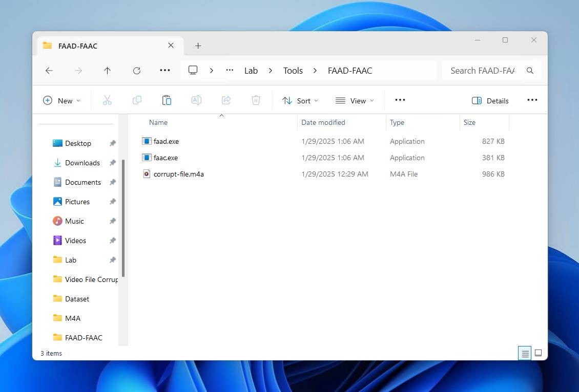Open the Sort dropdown
The width and height of the screenshot is (579, 392).
click(x=300, y=100)
